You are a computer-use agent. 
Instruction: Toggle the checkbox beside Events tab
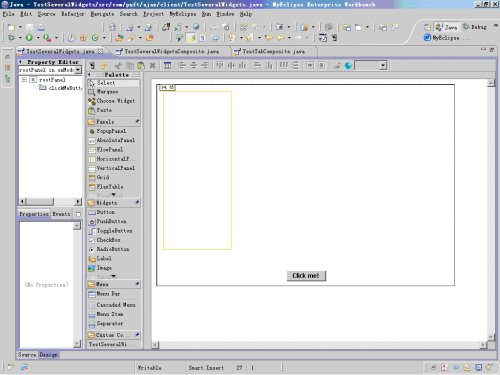[x=78, y=214]
